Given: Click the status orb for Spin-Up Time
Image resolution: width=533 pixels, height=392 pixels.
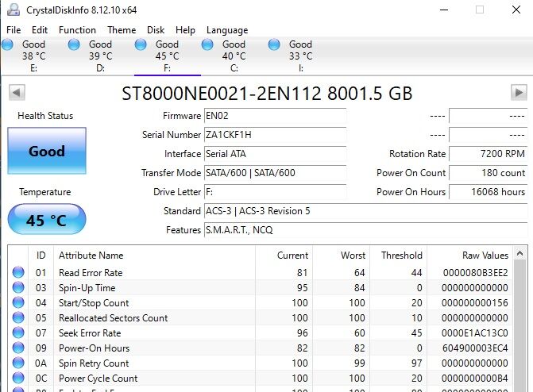Looking at the screenshot, I should 18,287.
